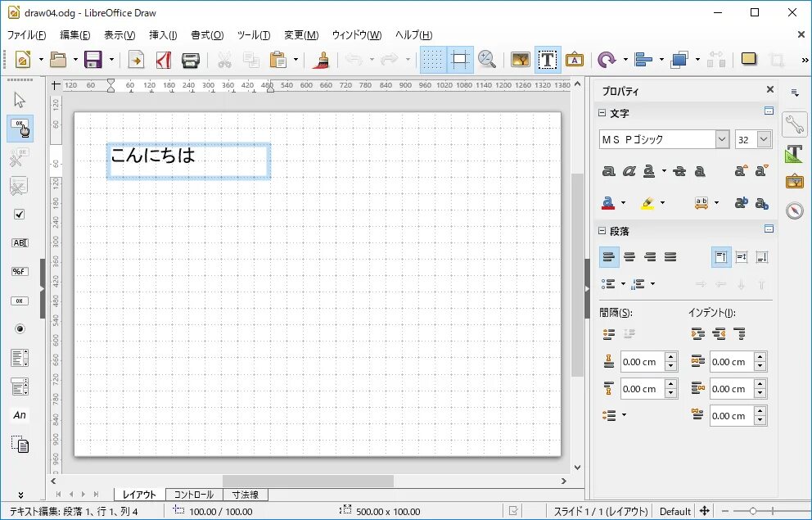Click red font color swatch button
Screen dimensions: 812x520
[x=608, y=202]
